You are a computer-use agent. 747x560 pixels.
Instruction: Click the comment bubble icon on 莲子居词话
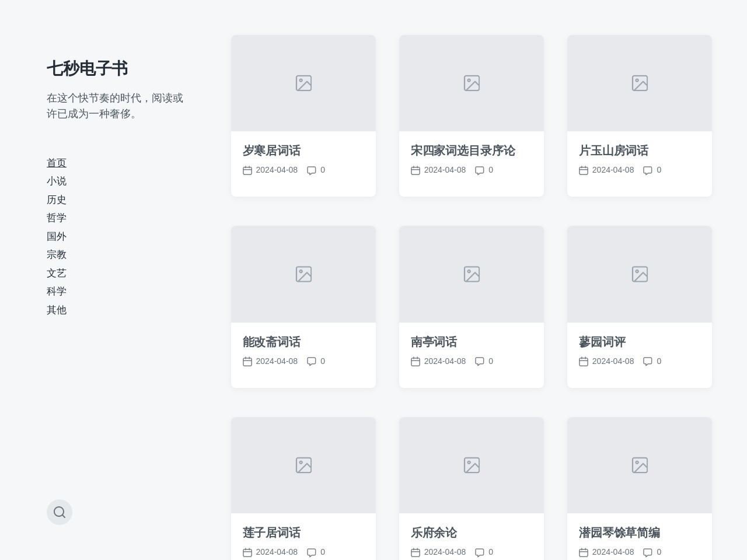(x=312, y=552)
